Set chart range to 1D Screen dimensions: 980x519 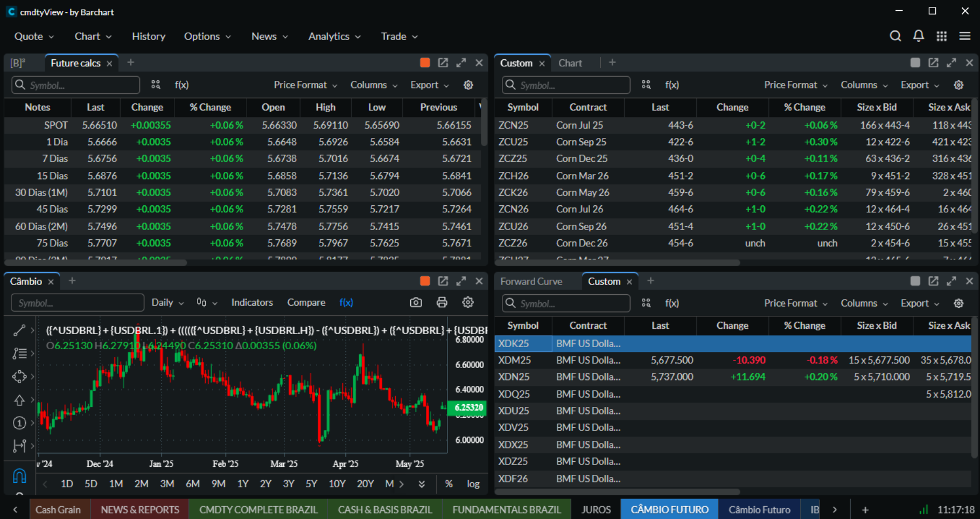(x=67, y=483)
